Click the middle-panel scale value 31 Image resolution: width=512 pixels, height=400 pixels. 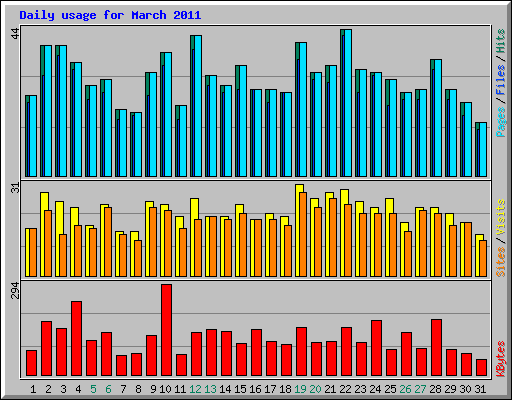16,188
